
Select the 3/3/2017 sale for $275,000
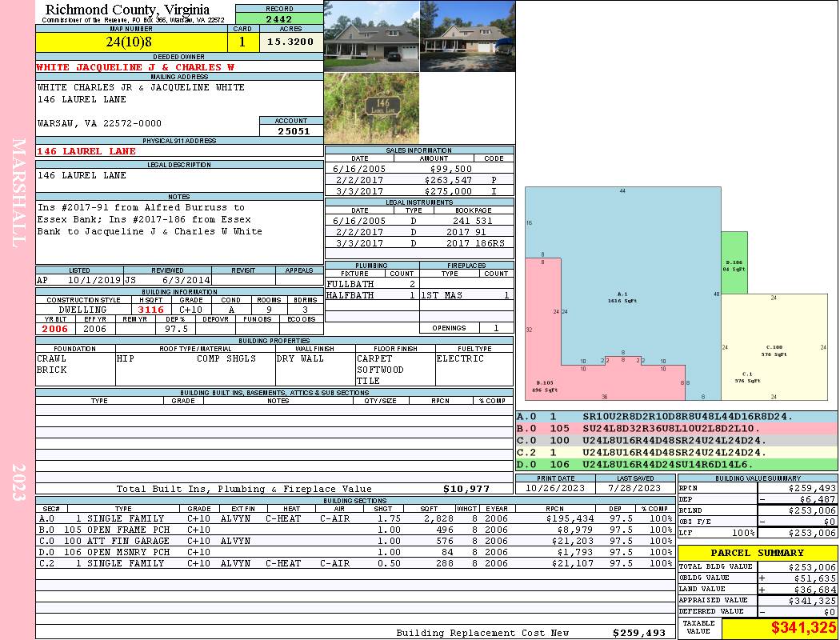pos(419,191)
